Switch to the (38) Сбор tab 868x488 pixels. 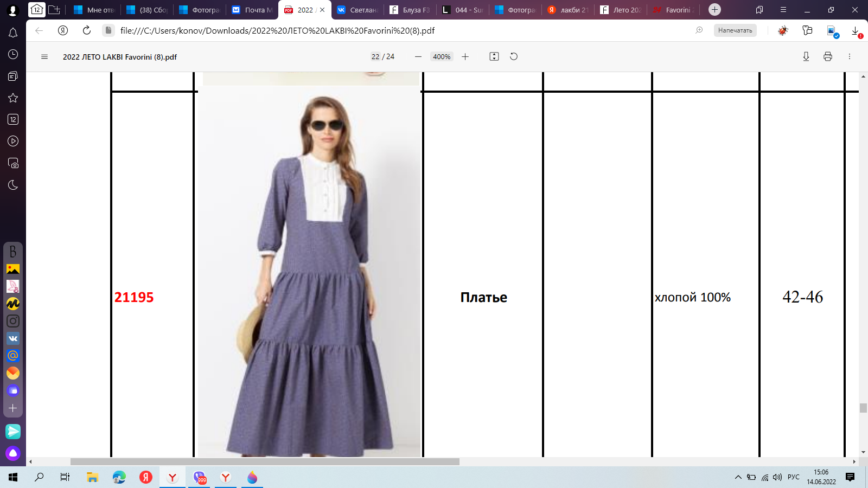click(x=146, y=10)
